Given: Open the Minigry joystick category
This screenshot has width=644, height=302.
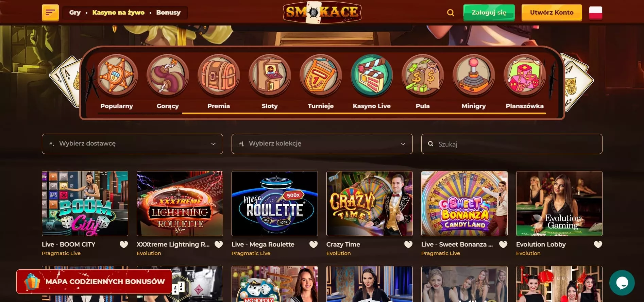Looking at the screenshot, I should [x=474, y=75].
